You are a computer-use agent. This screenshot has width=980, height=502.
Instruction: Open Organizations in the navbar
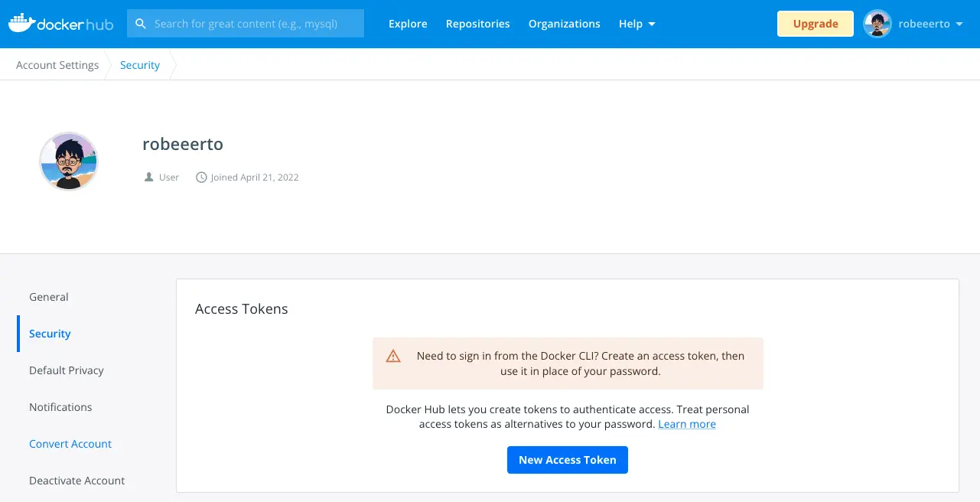tap(564, 24)
